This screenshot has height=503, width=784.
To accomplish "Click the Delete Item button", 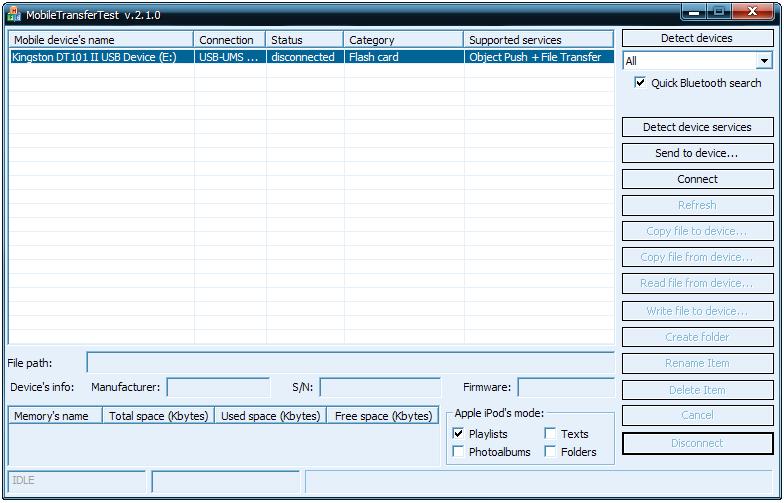I will [697, 390].
